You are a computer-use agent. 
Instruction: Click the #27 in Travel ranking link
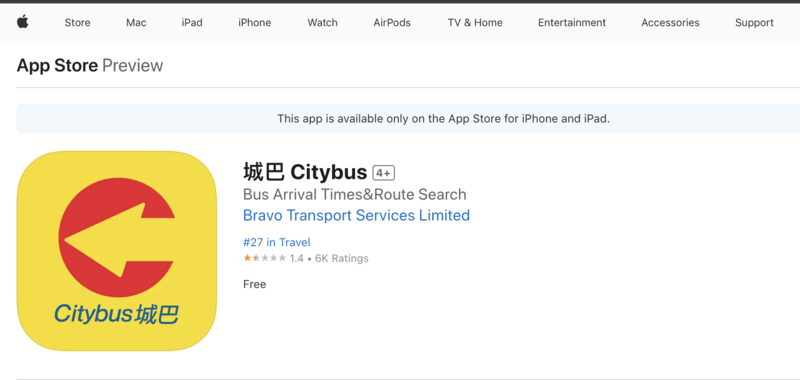[277, 242]
